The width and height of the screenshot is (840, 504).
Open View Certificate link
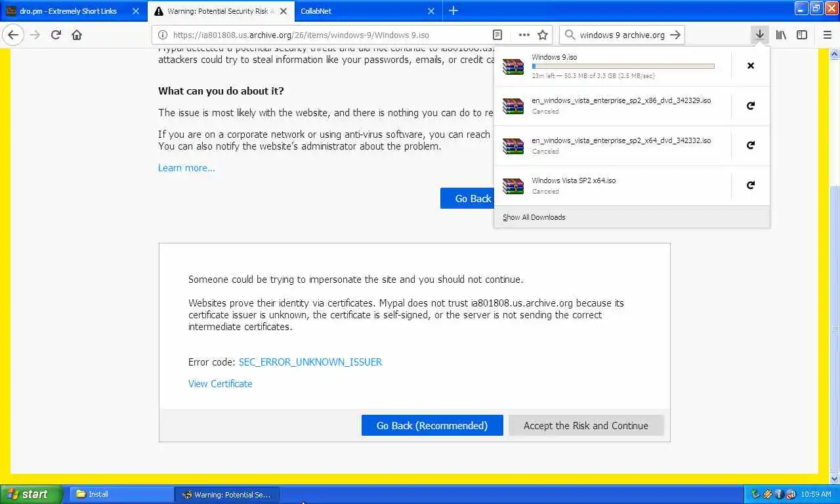[220, 384]
